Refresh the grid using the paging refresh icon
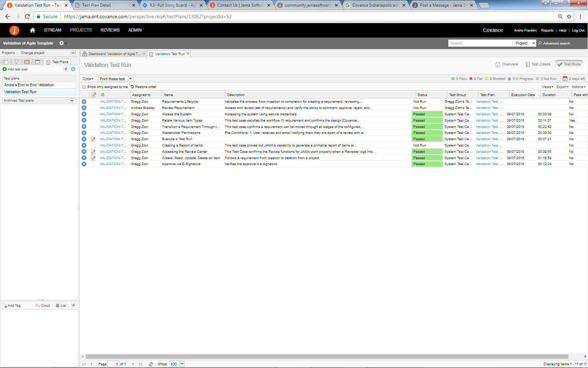 click(x=151, y=364)
